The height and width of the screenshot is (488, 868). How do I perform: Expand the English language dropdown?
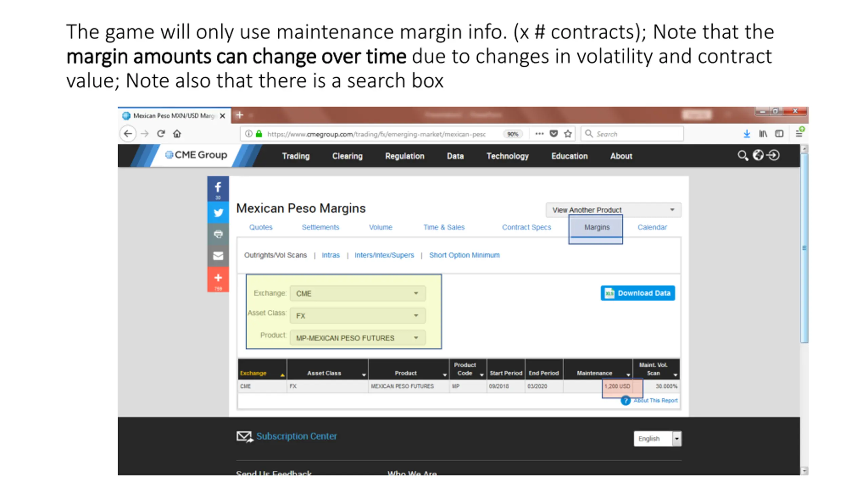657,439
